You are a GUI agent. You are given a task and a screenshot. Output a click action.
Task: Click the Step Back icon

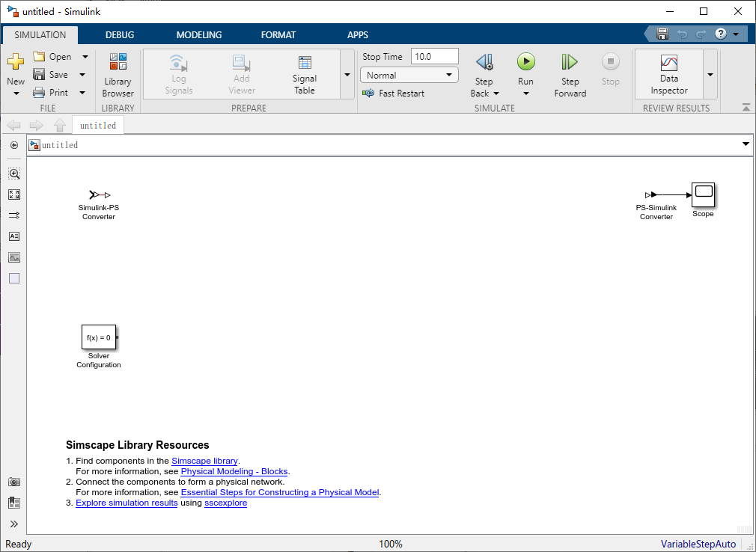point(484,61)
